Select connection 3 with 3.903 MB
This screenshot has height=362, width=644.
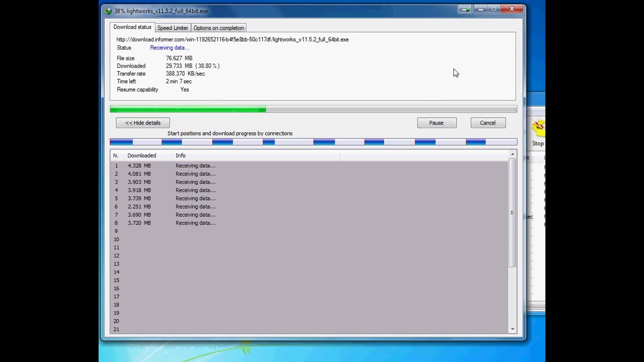309,182
